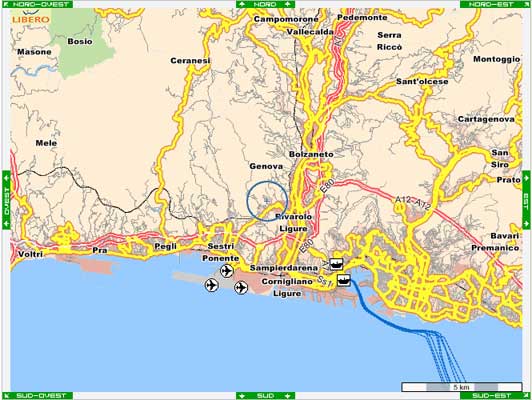
Task: Click the Sestri Ponente label
Action: coord(221,252)
